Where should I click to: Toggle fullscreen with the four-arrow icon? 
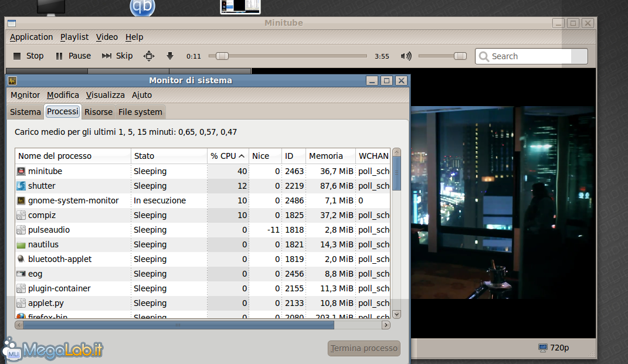coord(149,56)
